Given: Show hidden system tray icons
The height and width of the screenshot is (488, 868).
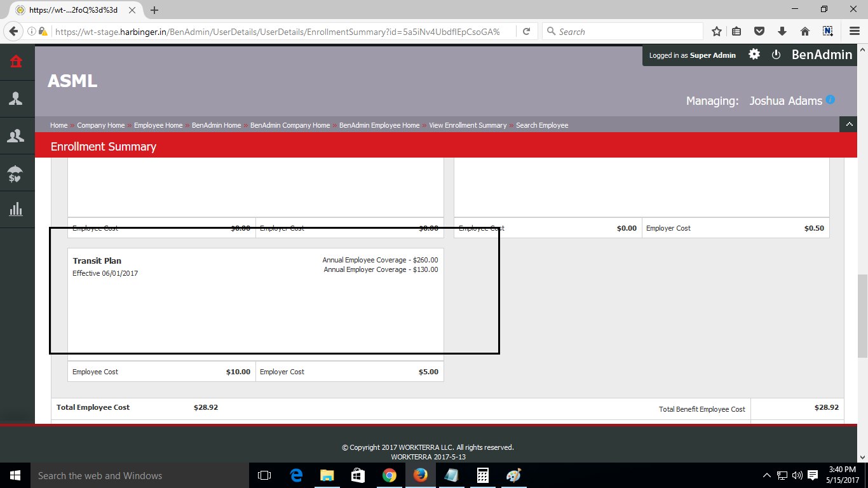Looking at the screenshot, I should 766,475.
